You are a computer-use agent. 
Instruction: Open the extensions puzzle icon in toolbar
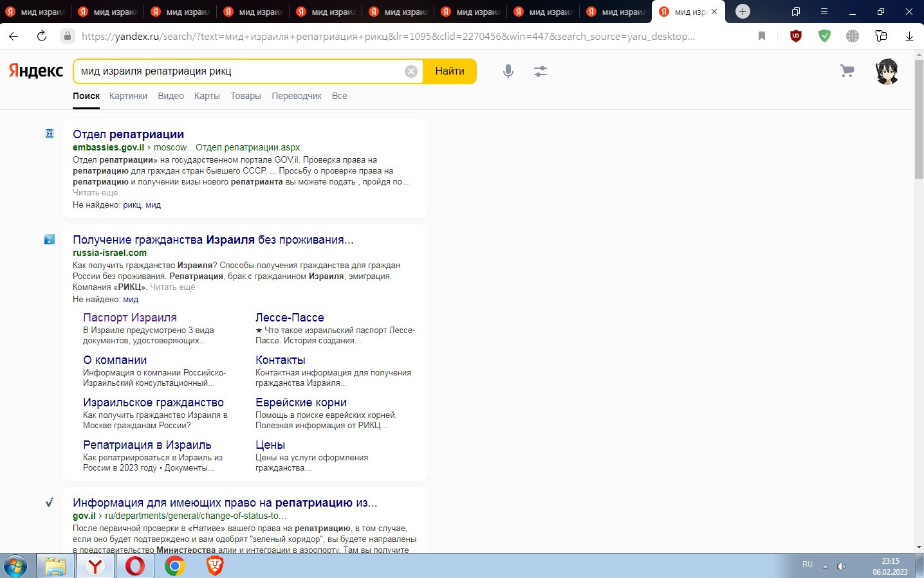pyautogui.click(x=882, y=36)
